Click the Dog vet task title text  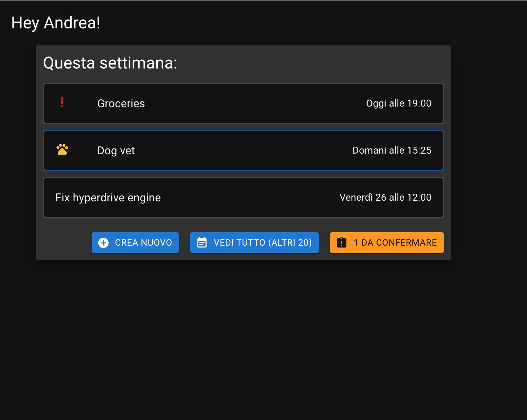pos(116,150)
